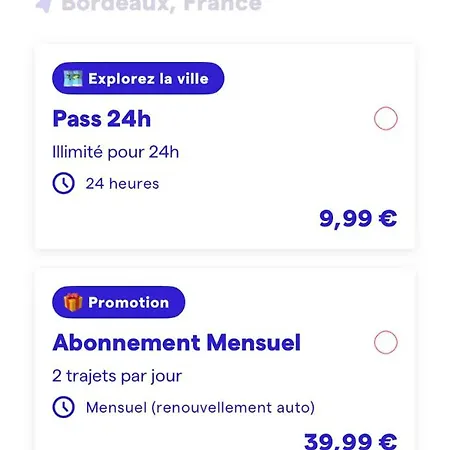This screenshot has width=450, height=450.
Task: Click the Explorez la ville badge
Action: 138,78
